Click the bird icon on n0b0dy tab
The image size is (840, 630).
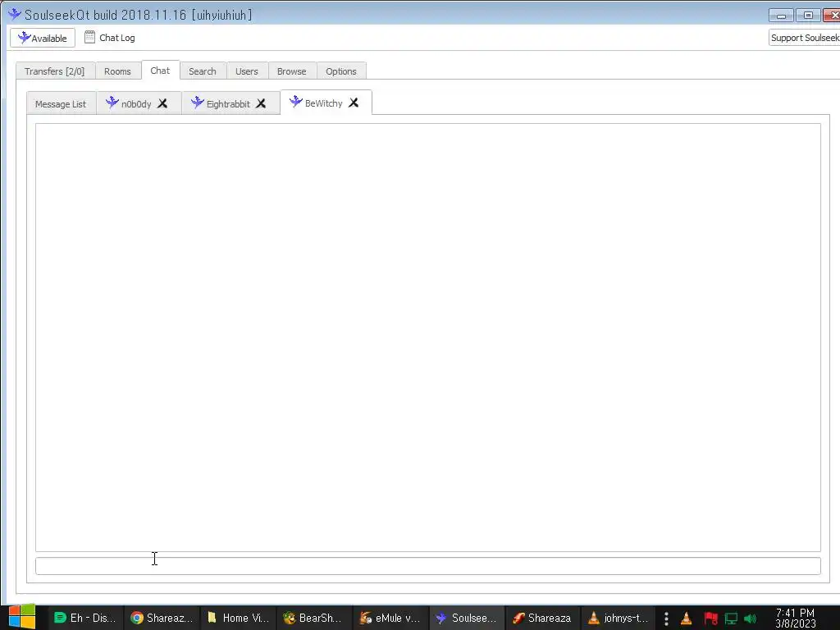[112, 103]
